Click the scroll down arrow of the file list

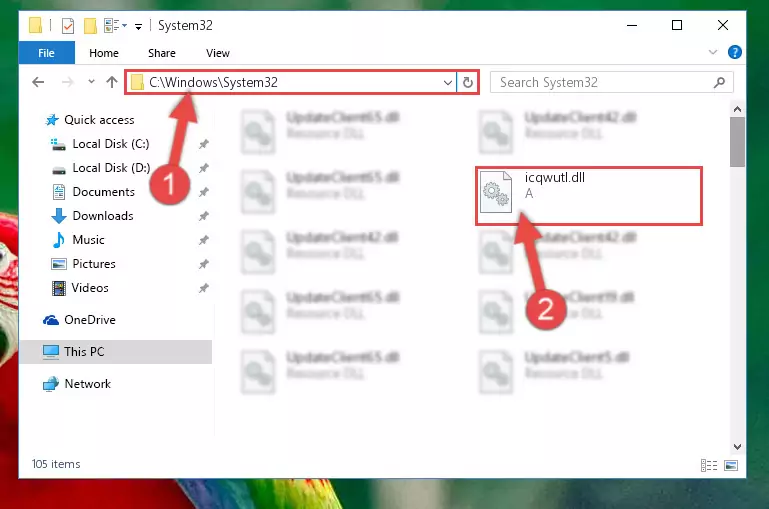pos(737,447)
